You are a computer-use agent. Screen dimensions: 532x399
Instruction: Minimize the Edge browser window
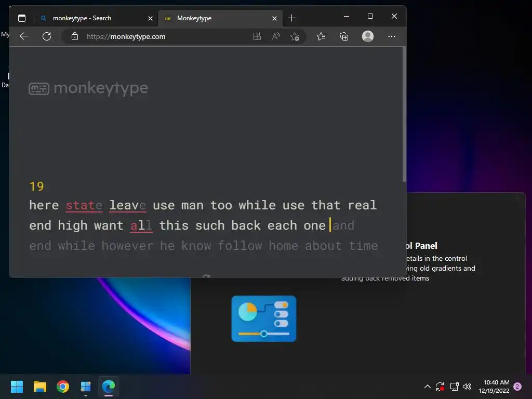tap(347, 16)
